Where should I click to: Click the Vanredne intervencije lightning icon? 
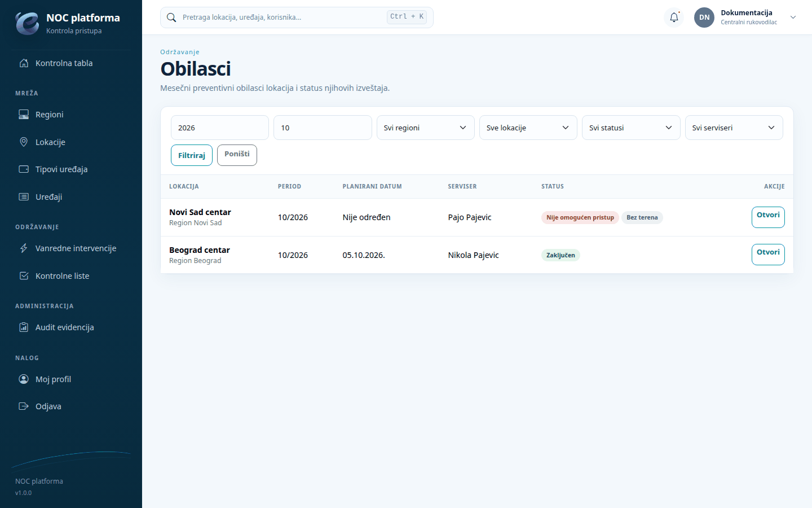(x=24, y=248)
